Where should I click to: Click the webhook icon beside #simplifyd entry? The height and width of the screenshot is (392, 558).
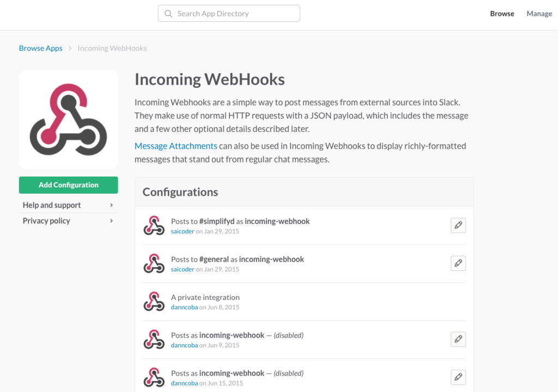pos(154,226)
